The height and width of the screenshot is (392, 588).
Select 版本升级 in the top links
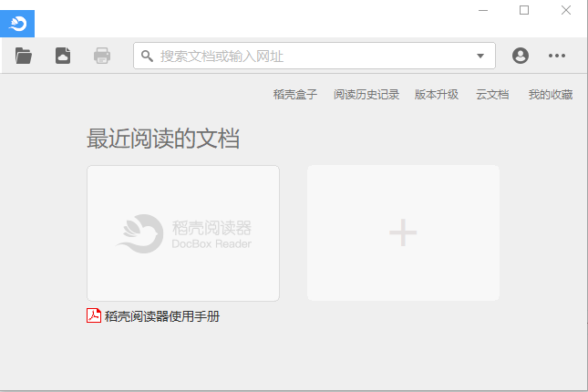pos(437,95)
